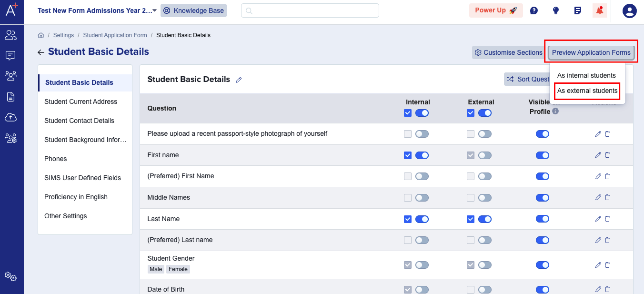The width and height of the screenshot is (644, 294).
Task: Select Student Basic Details in side list
Action: click(85, 82)
